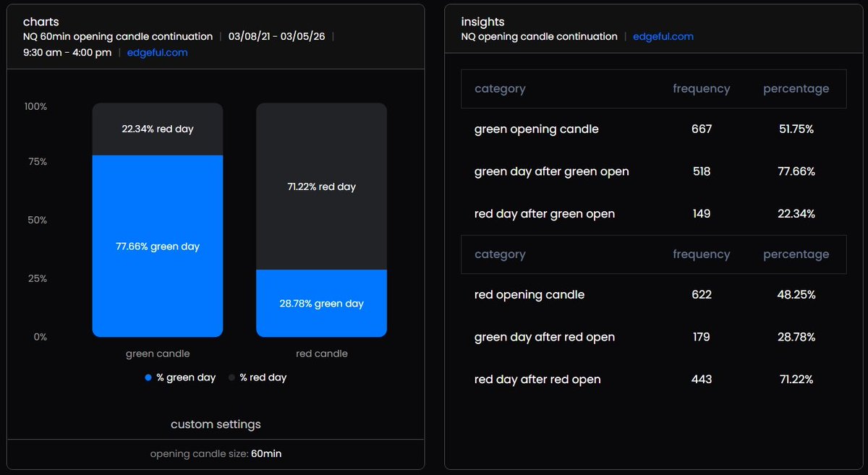Click the 75% y-axis tick label
The height and width of the screenshot is (475, 868).
pyautogui.click(x=38, y=162)
